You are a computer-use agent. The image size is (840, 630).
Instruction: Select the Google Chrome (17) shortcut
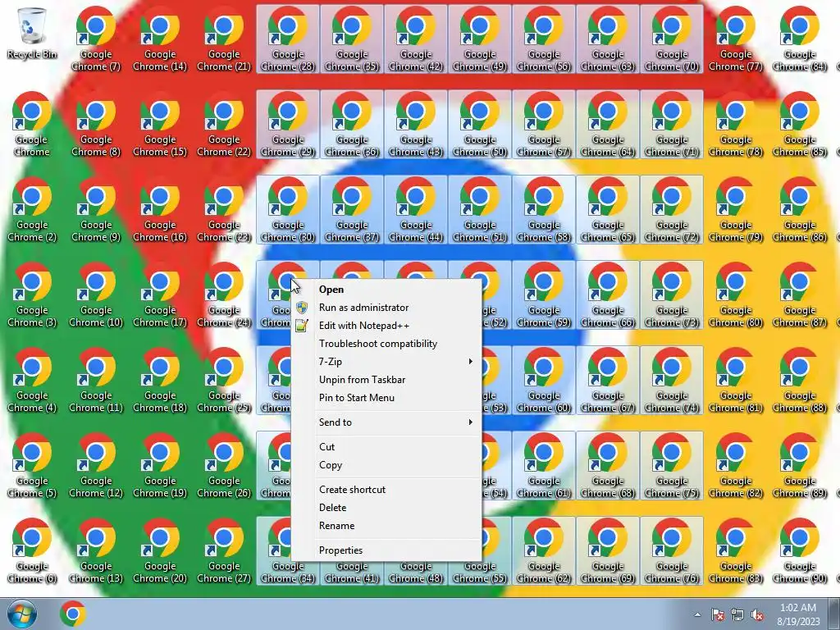tap(160, 294)
